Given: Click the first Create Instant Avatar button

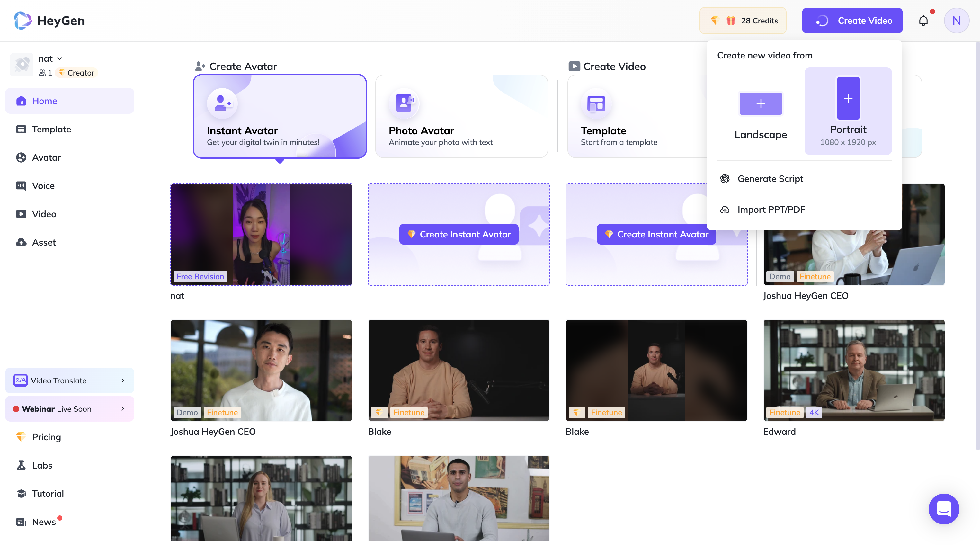Looking at the screenshot, I should (x=459, y=235).
